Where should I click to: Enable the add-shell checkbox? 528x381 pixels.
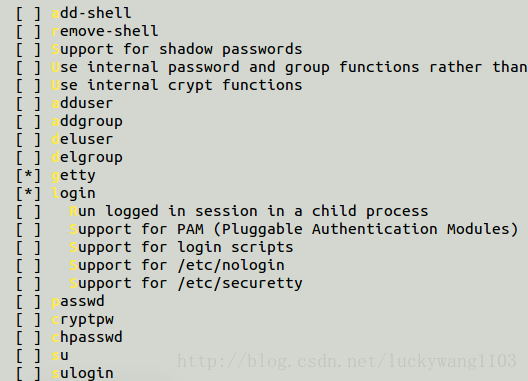pos(29,13)
